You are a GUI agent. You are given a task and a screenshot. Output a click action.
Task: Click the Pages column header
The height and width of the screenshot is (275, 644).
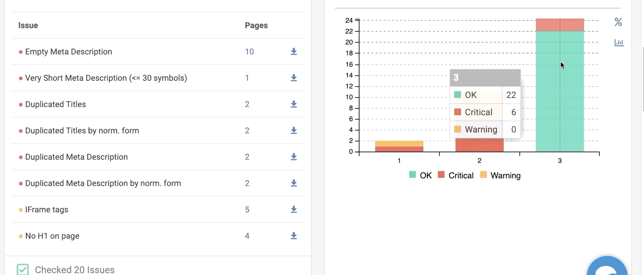(x=256, y=25)
